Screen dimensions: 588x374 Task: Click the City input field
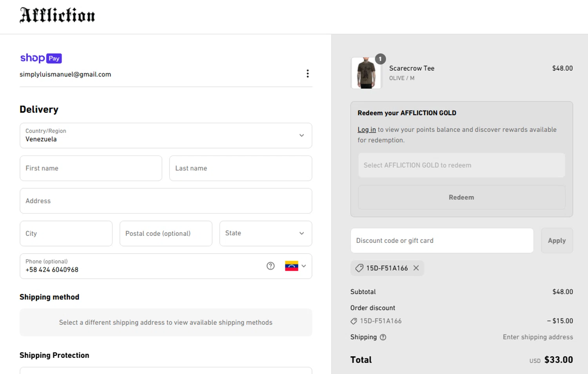pos(66,234)
